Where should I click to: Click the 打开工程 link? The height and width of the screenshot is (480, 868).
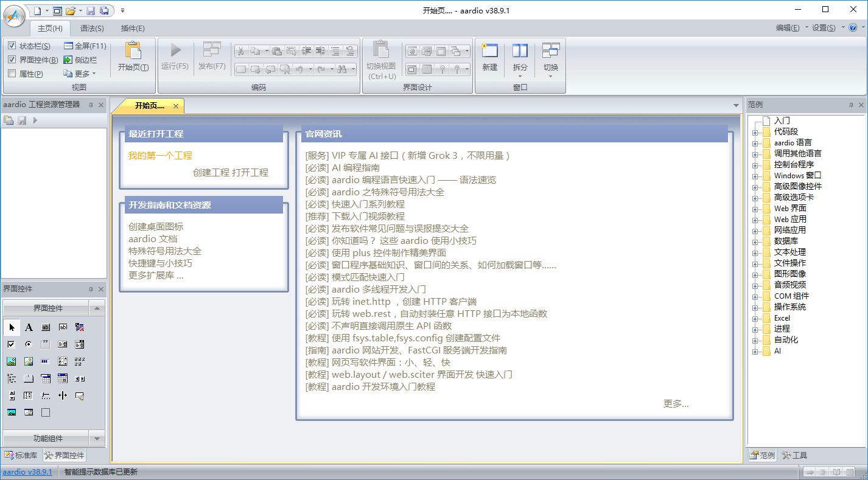(x=250, y=172)
